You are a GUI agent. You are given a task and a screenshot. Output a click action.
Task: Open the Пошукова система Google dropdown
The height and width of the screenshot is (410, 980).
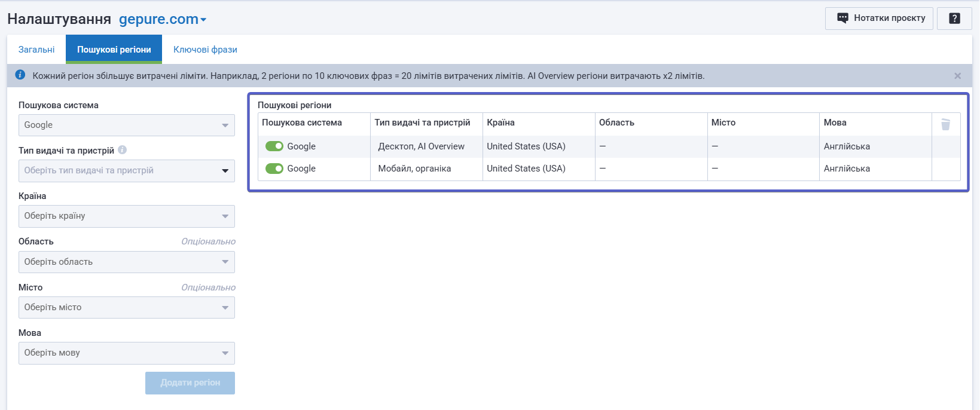[x=126, y=126]
